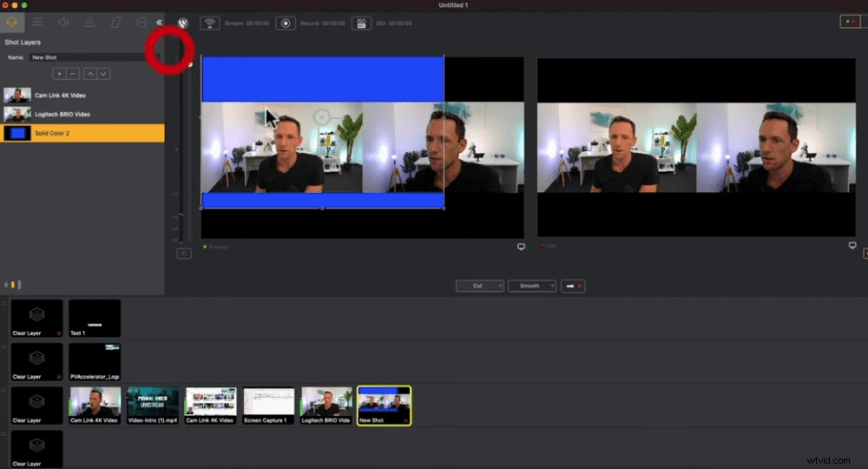Select the Video-Intro (1).mp4 shot
The width and height of the screenshot is (868, 469).
[153, 406]
